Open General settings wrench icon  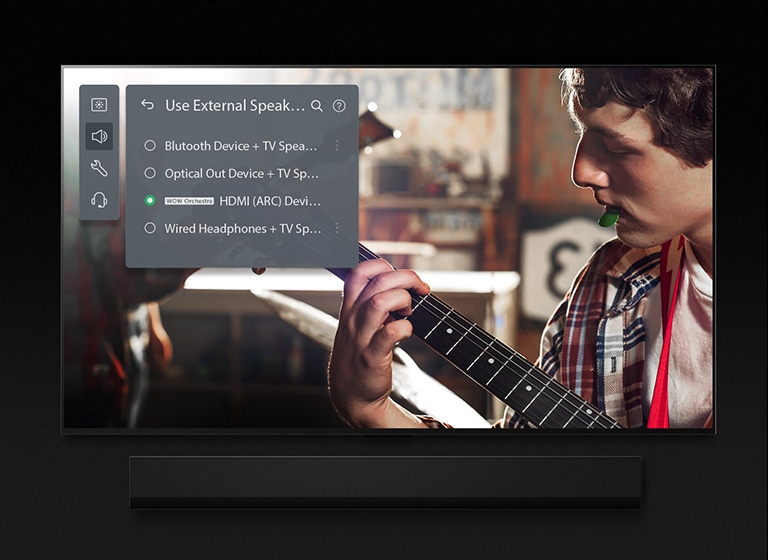point(99,168)
